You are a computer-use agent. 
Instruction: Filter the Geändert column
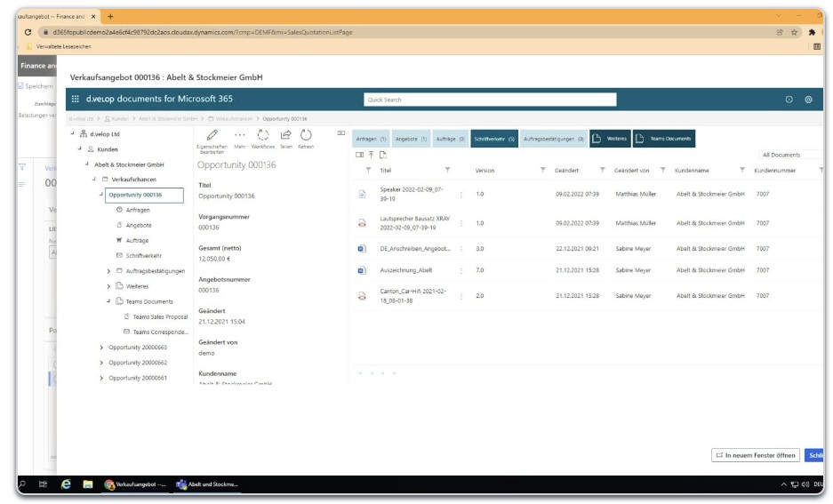click(x=602, y=170)
